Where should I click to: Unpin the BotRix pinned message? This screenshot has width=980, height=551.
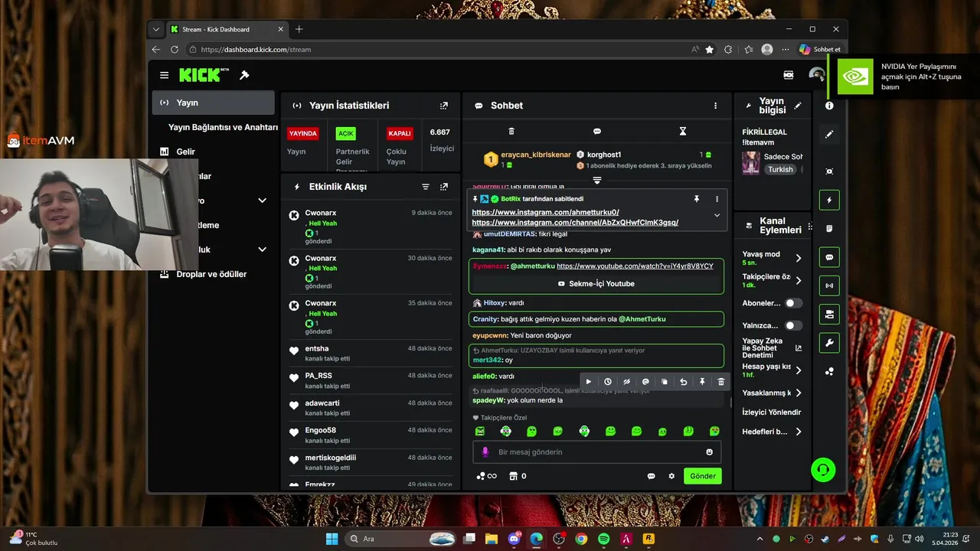(x=697, y=199)
